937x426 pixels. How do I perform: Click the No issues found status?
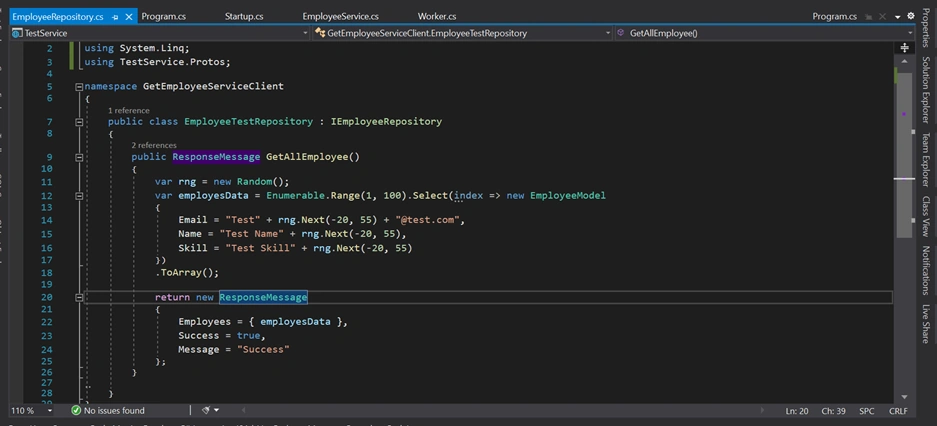(114, 410)
